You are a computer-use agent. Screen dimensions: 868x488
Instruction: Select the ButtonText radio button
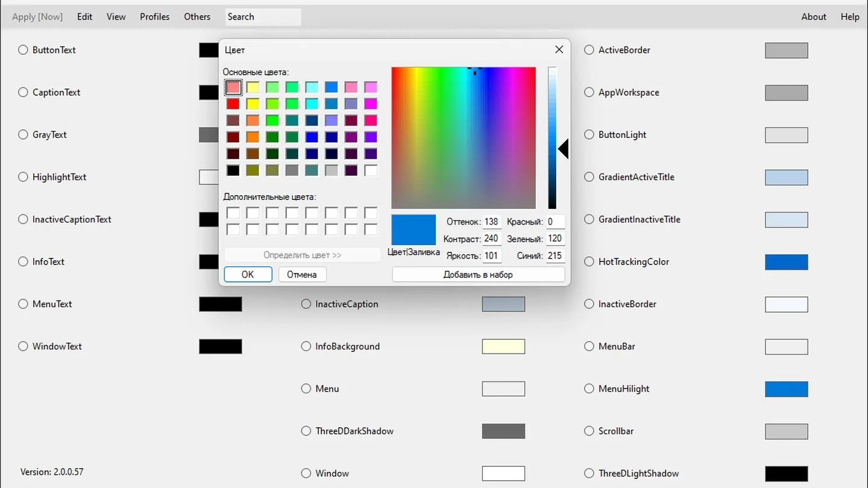(x=23, y=50)
